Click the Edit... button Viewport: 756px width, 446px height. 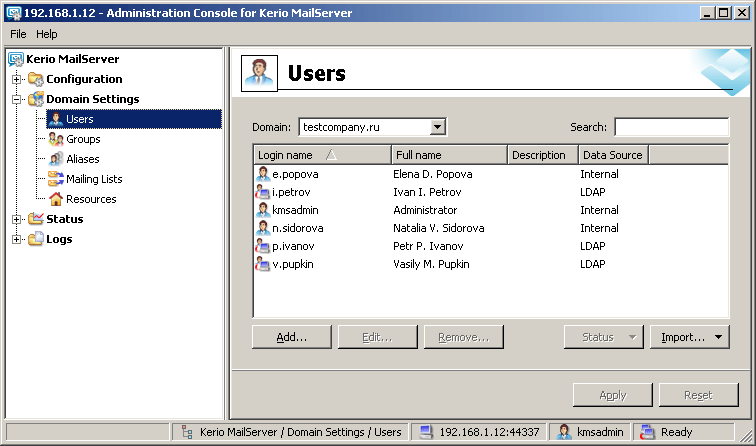(378, 337)
